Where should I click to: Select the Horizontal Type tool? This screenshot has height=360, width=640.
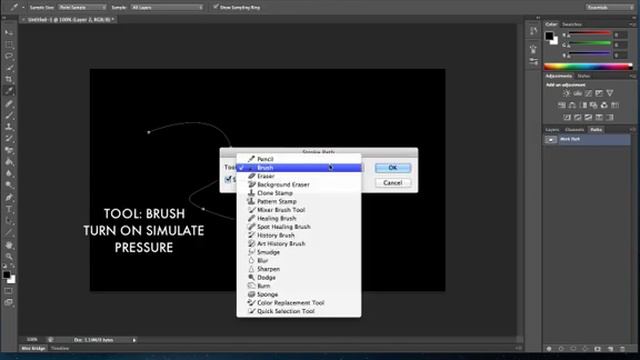pos(9,209)
